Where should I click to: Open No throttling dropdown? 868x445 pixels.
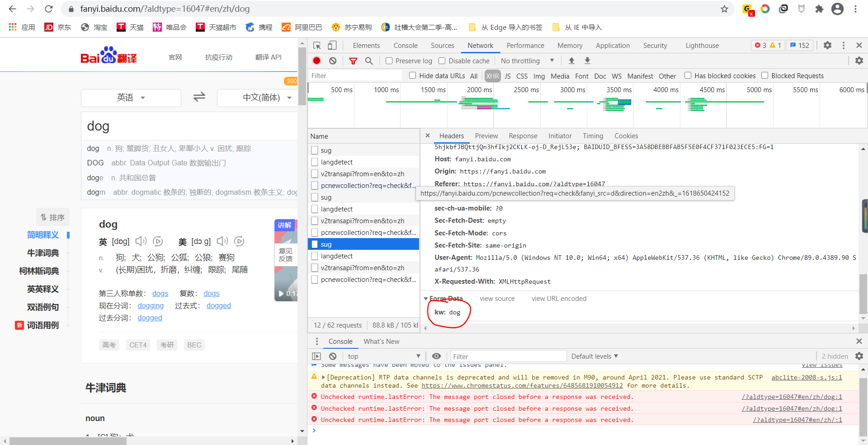527,61
